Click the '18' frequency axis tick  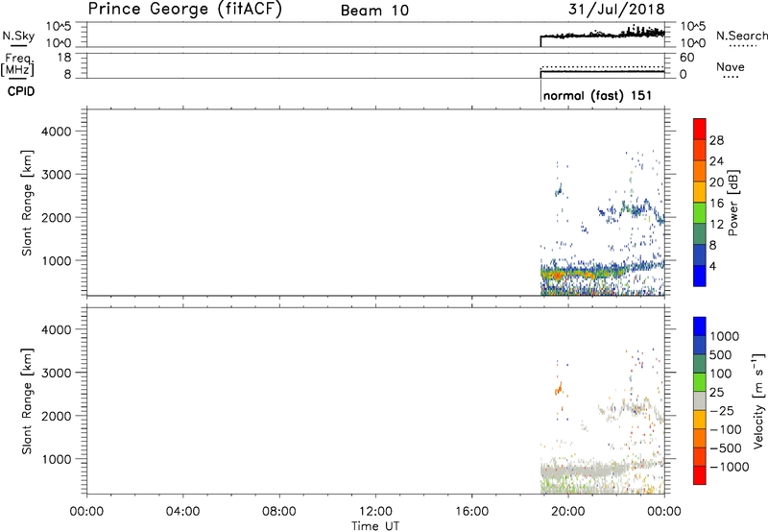[64, 58]
